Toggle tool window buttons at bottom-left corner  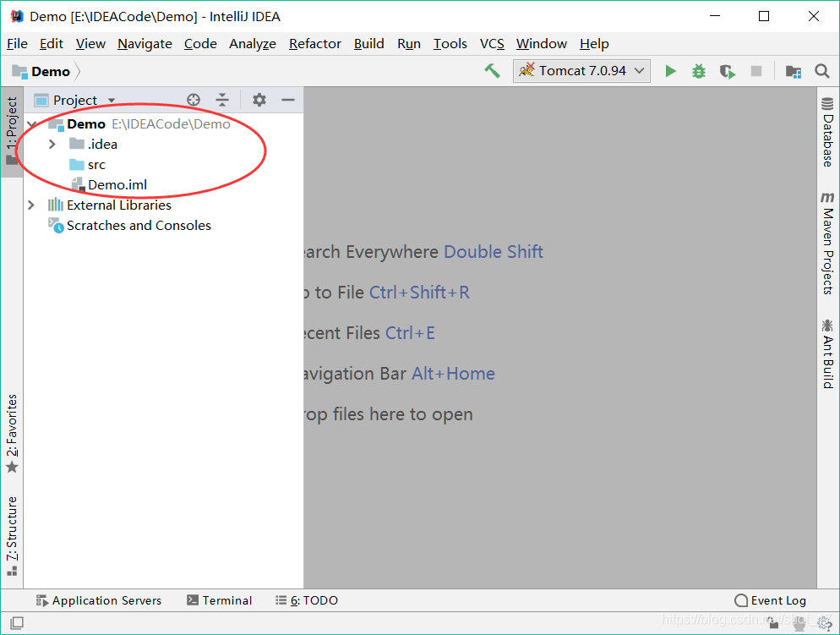tap(17, 622)
